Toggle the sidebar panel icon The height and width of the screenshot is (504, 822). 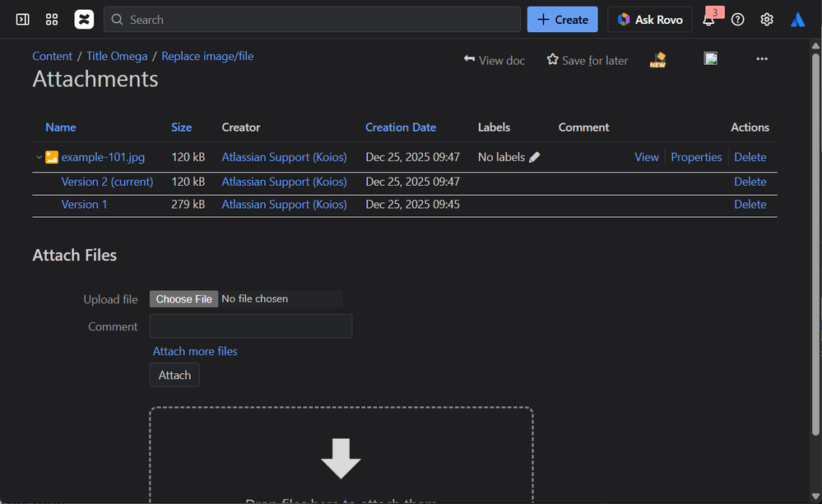[22, 20]
